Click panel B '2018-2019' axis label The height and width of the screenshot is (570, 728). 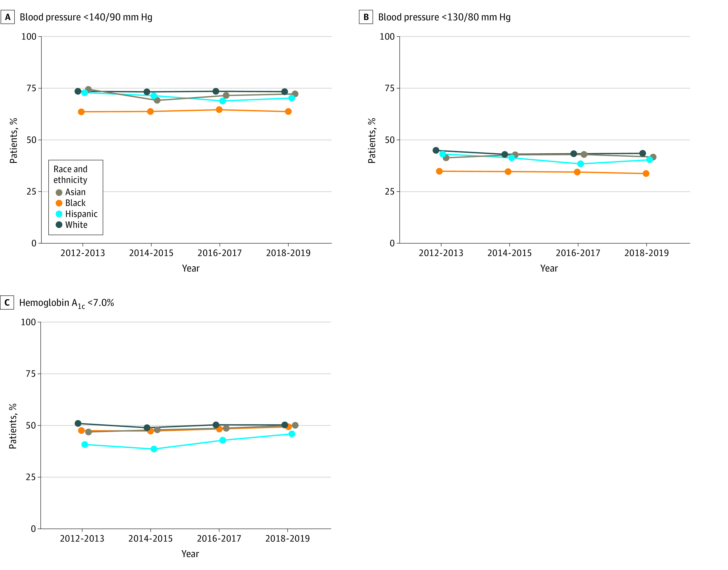[x=647, y=253]
